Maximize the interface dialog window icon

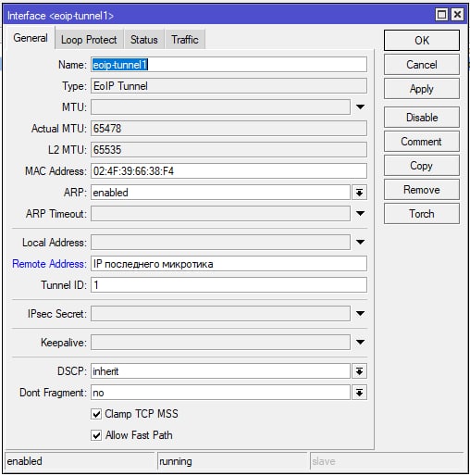(441, 15)
